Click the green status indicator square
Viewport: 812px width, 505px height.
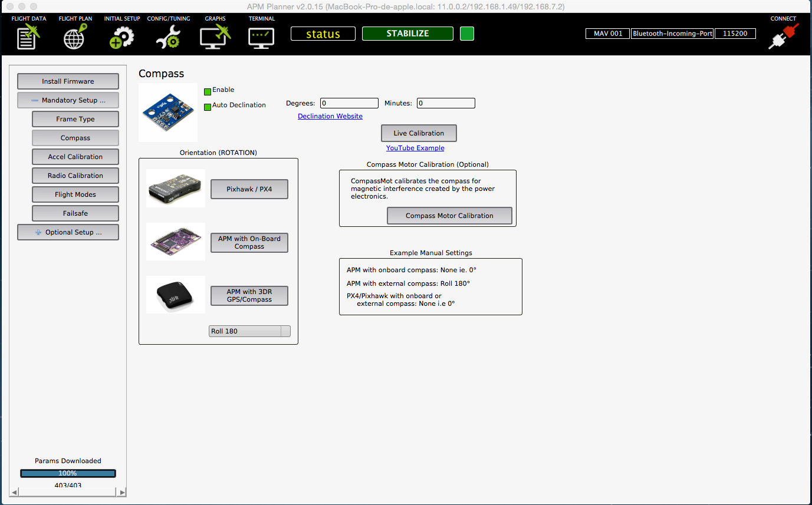466,34
